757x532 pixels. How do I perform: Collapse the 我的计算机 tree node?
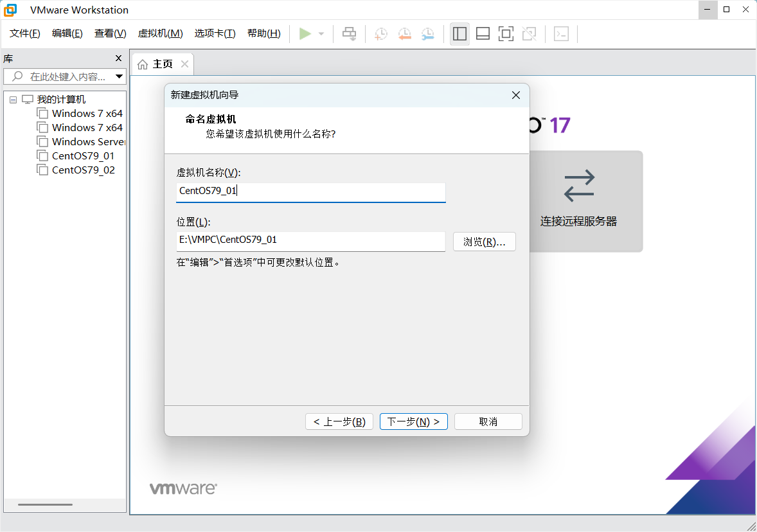click(13, 100)
